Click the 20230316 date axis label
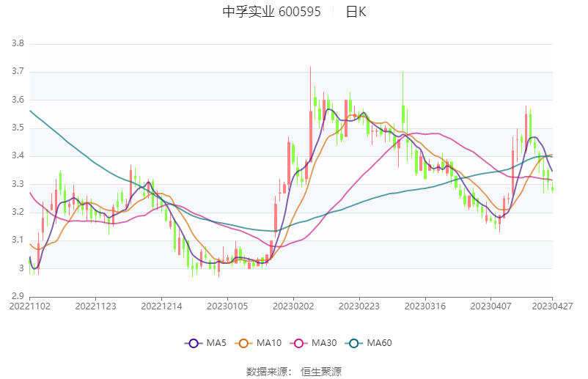588x379 pixels. (425, 305)
